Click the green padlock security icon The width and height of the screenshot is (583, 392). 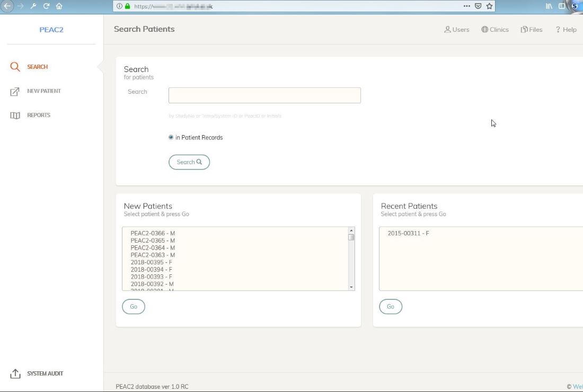[x=128, y=6]
